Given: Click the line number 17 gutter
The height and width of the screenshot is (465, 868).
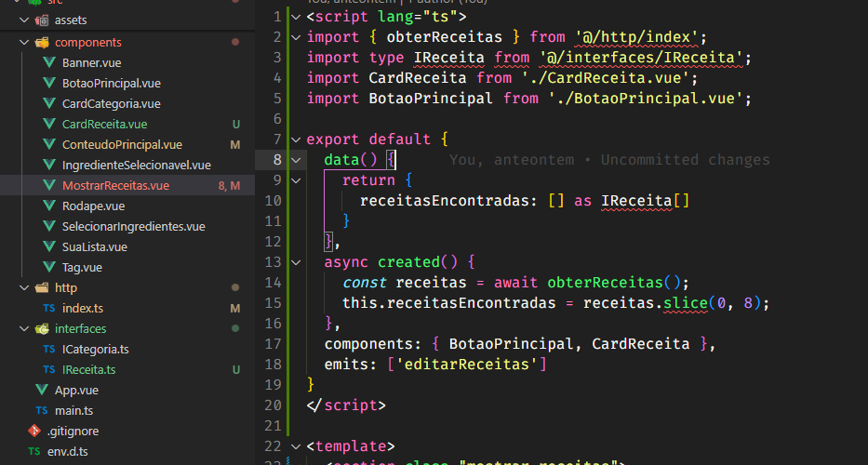Looking at the screenshot, I should click(x=273, y=344).
